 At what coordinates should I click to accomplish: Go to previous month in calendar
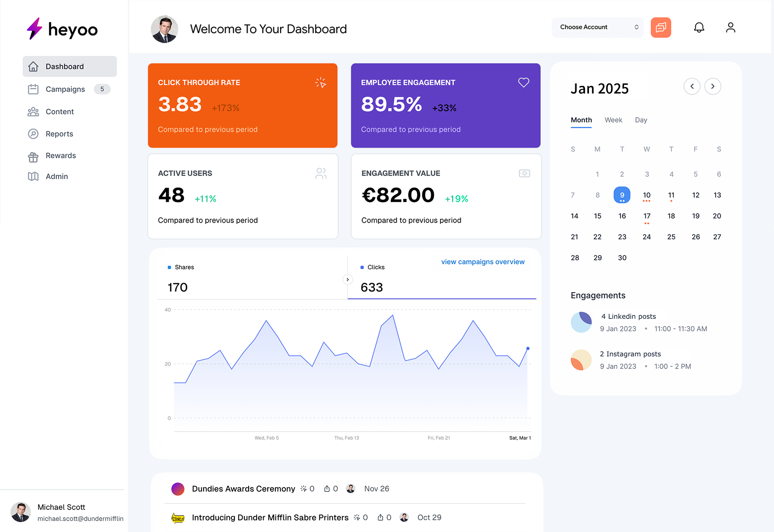coord(692,86)
